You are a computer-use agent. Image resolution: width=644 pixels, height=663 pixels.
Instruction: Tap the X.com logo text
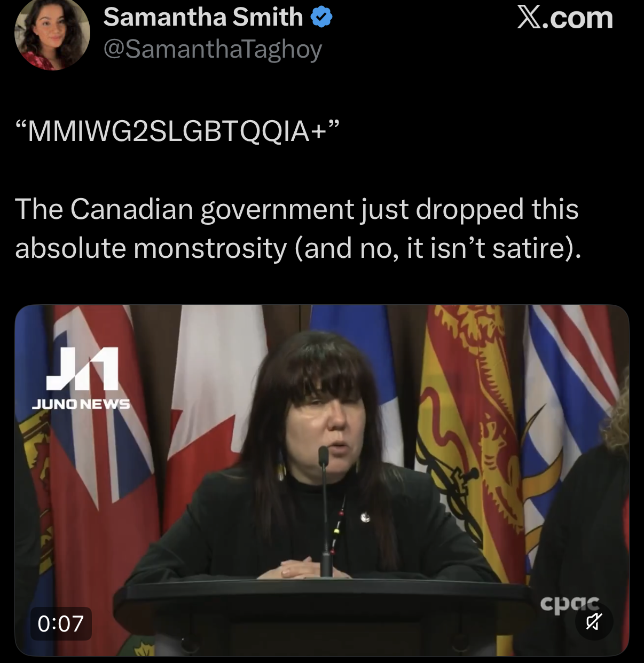coord(564,18)
